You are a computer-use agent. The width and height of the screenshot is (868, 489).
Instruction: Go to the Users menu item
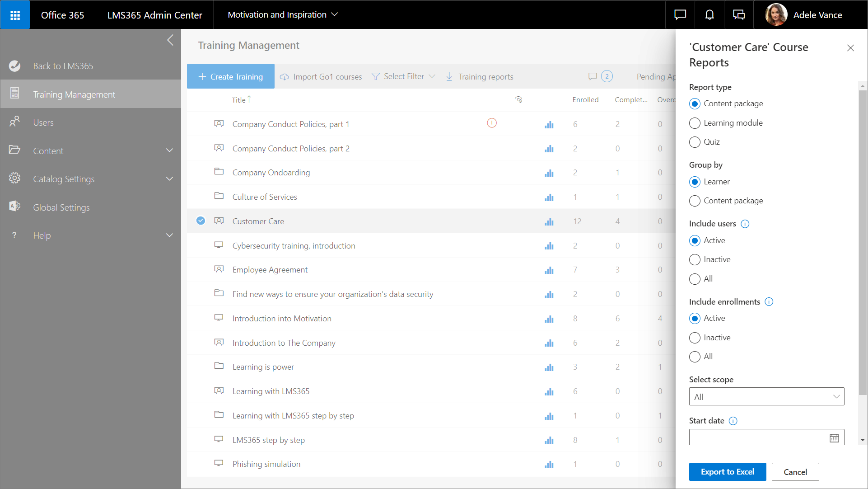[43, 122]
